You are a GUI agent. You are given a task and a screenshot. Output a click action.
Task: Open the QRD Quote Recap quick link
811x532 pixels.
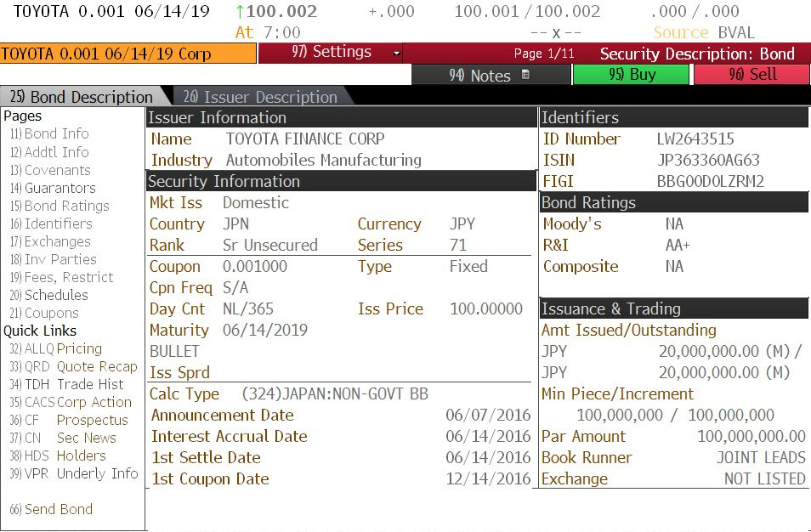point(73,366)
